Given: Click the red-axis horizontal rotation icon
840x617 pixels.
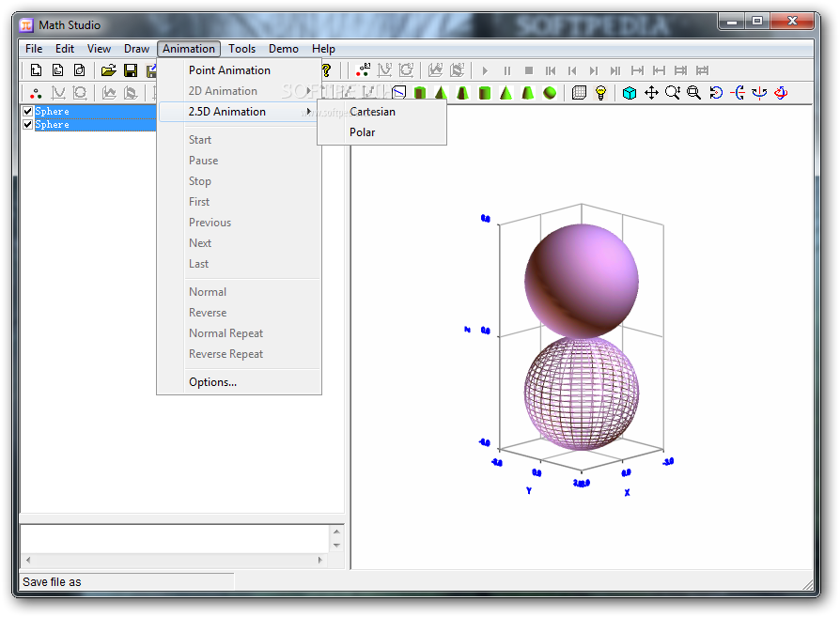Looking at the screenshot, I should [738, 93].
